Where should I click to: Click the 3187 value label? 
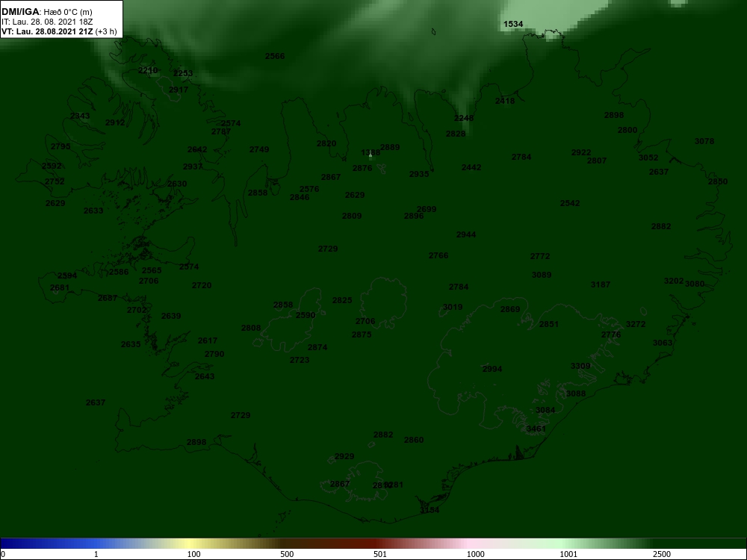click(x=601, y=284)
